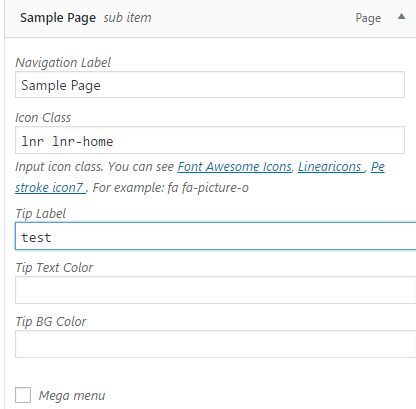The width and height of the screenshot is (416, 409).
Task: Click into the Icon Class text field
Action: [210, 140]
